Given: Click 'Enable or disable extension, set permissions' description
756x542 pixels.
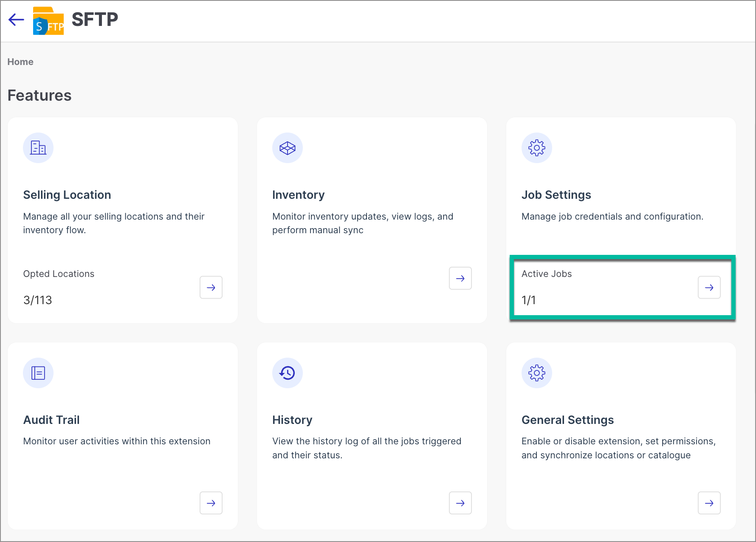Looking at the screenshot, I should pyautogui.click(x=619, y=448).
